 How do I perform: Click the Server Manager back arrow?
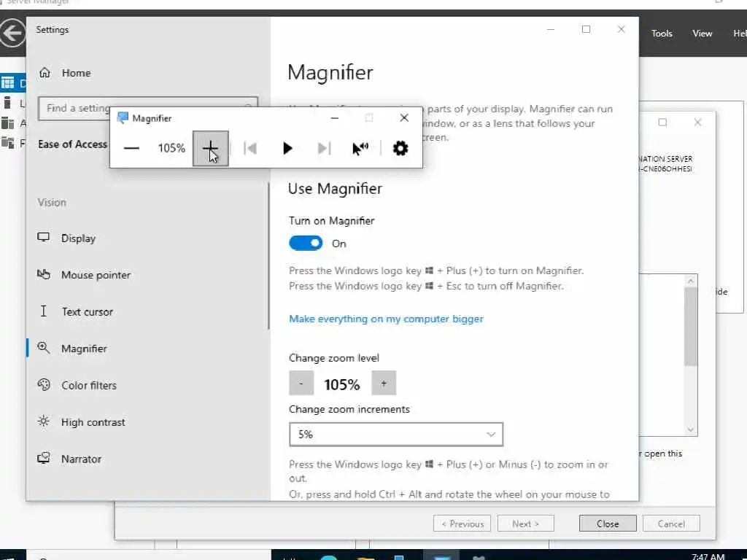coord(13,34)
